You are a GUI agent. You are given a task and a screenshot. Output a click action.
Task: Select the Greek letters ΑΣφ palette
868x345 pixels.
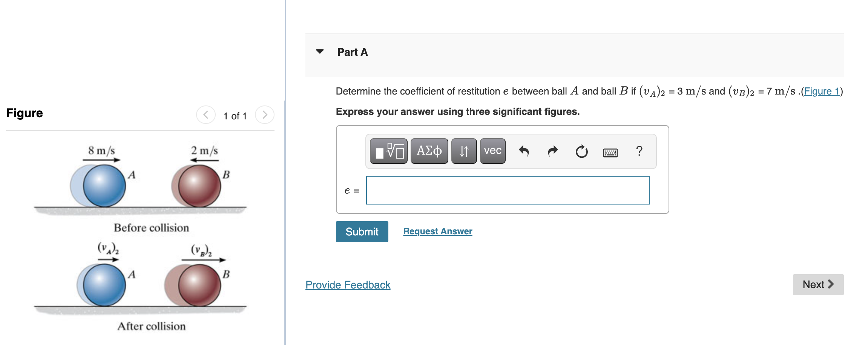tap(429, 151)
